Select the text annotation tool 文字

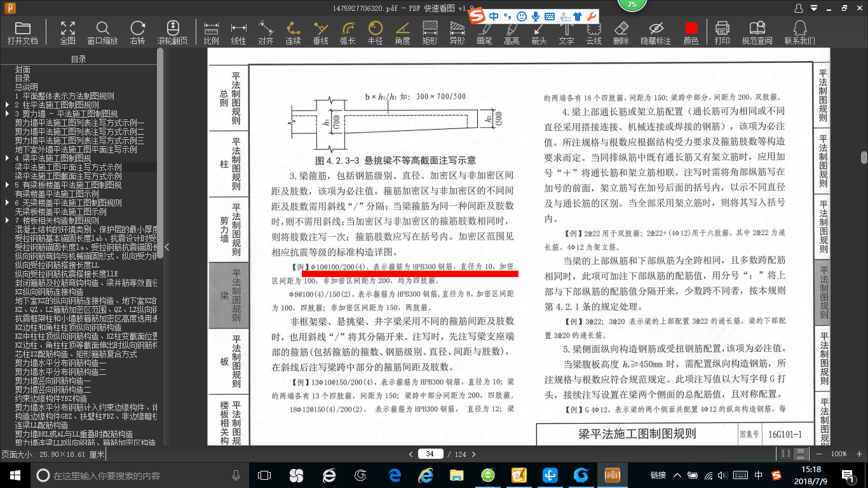point(566,33)
